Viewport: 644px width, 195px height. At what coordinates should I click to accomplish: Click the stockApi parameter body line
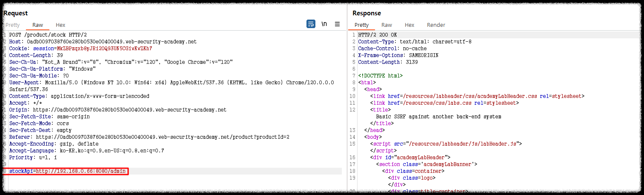tap(68, 171)
